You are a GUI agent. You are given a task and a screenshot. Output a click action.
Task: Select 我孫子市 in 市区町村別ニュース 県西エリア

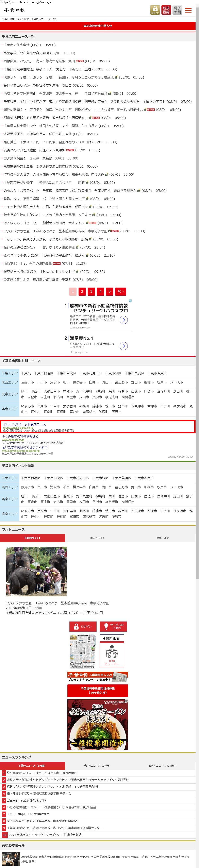click(x=27, y=382)
